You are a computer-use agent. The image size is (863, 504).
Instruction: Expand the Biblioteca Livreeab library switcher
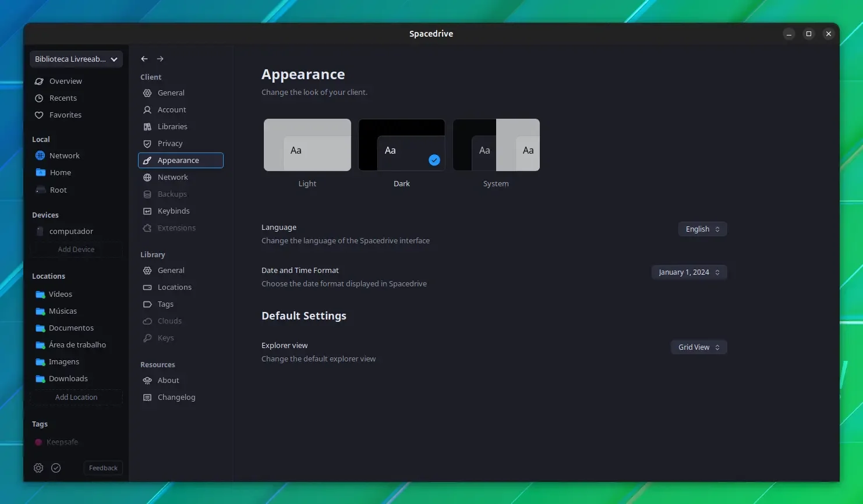76,59
